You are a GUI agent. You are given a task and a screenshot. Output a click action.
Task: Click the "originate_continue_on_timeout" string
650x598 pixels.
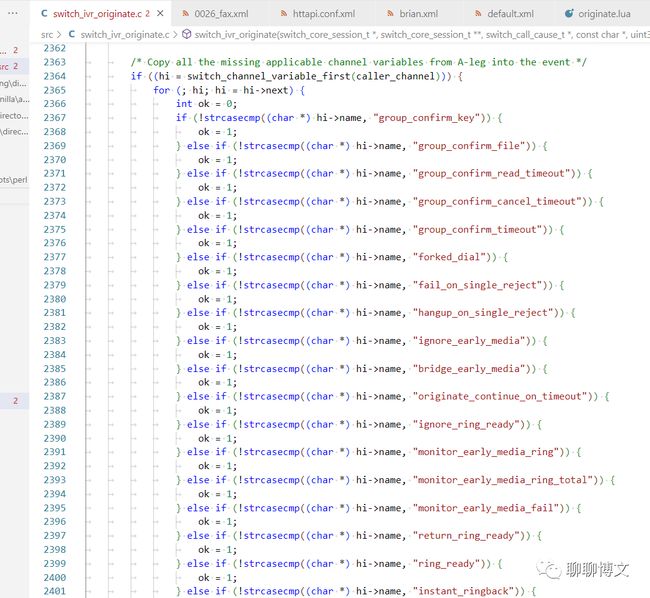tap(502, 396)
